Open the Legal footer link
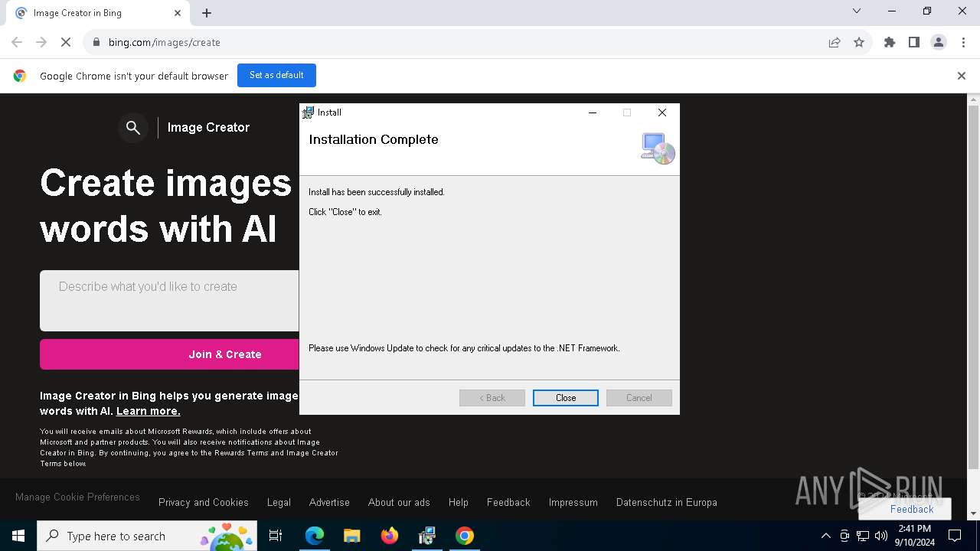980x551 pixels. click(279, 503)
